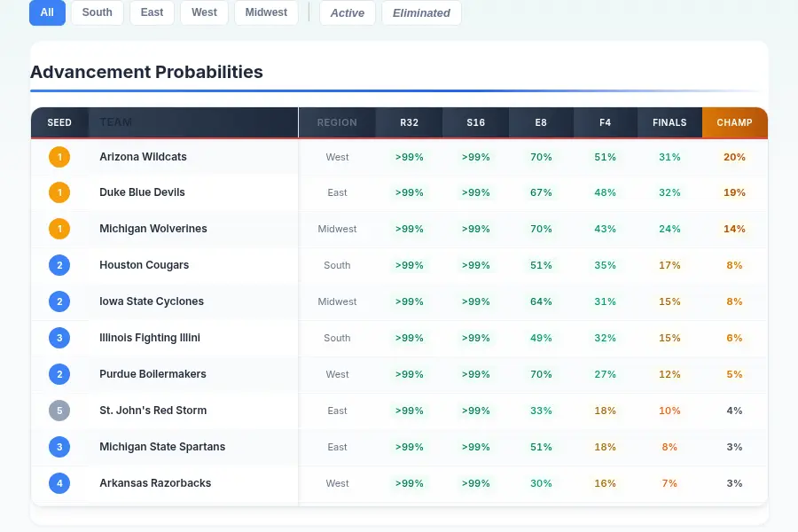Image resolution: width=798 pixels, height=532 pixels.
Task: Click the seed 2 badge for Houston Cougars
Action: (x=59, y=265)
